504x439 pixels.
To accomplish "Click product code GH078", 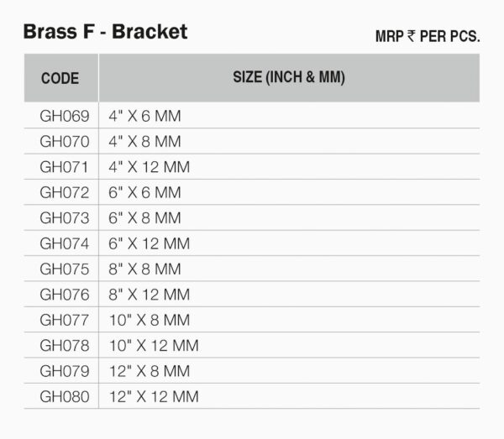I will 64,346.
